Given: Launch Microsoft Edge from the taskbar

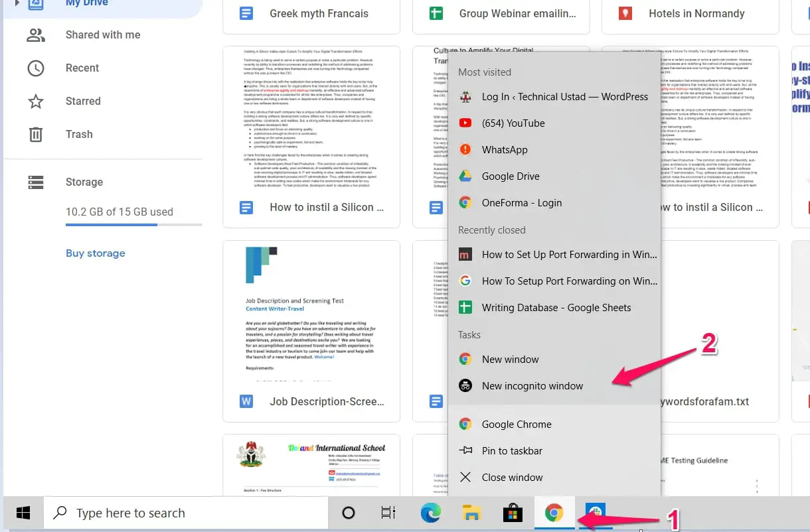Looking at the screenshot, I should click(x=431, y=513).
